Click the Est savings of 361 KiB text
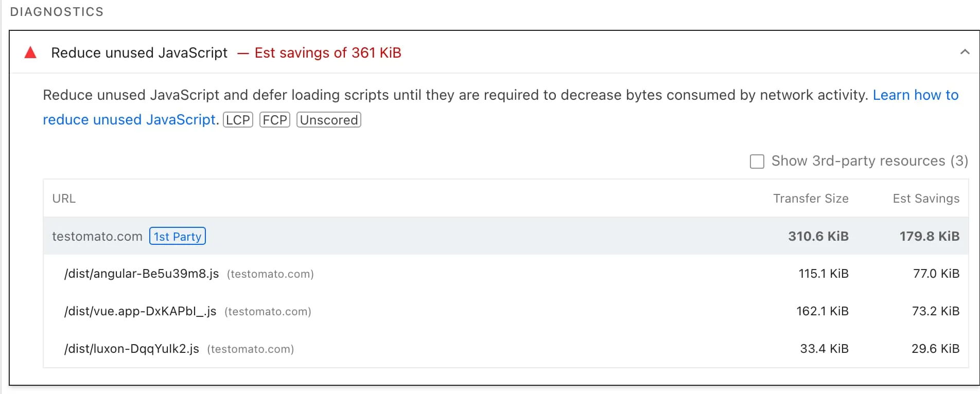 click(x=327, y=52)
